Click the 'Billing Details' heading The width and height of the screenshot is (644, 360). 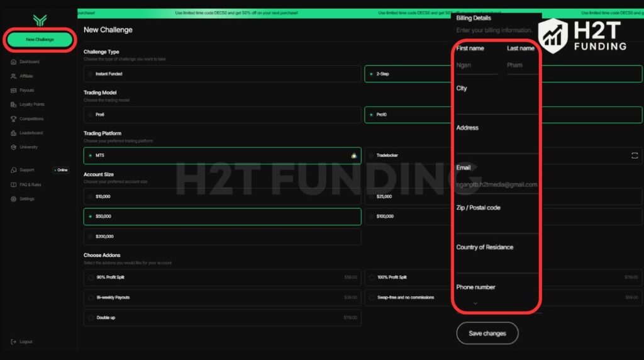(x=474, y=18)
